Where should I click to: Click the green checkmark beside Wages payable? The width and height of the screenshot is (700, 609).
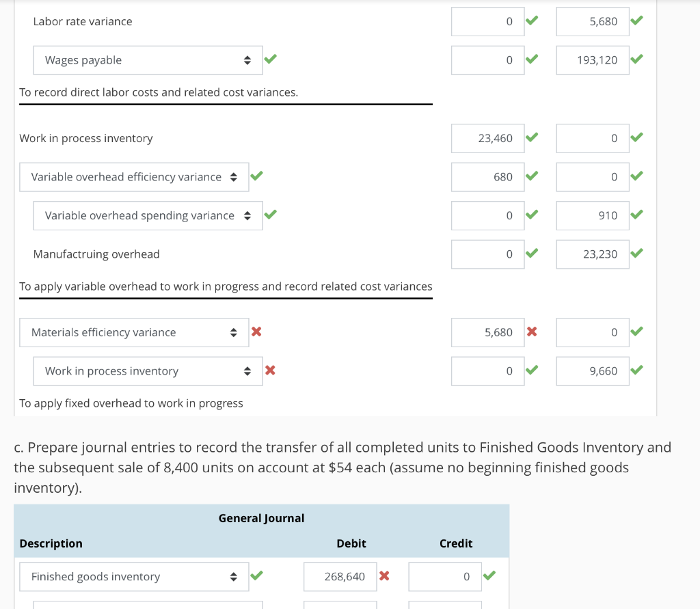[270, 59]
